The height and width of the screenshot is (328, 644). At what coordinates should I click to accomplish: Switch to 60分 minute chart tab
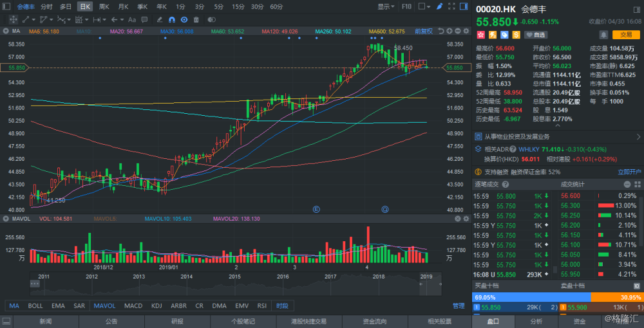click(276, 6)
